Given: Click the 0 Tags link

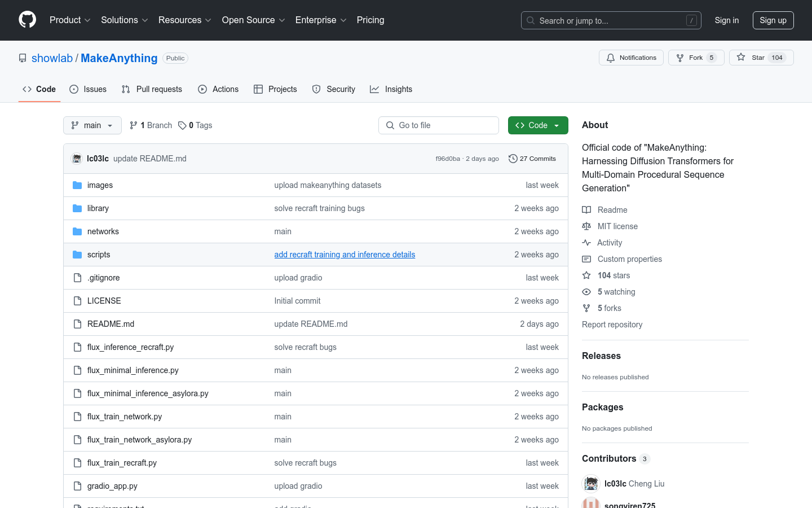Looking at the screenshot, I should pyautogui.click(x=195, y=125).
